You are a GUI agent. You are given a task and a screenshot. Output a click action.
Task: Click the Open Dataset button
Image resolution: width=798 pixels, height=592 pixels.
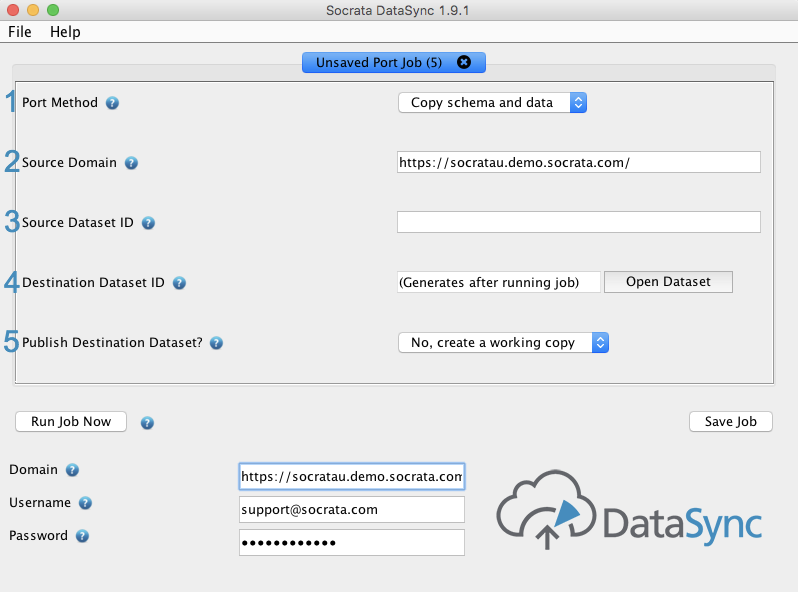[668, 282]
